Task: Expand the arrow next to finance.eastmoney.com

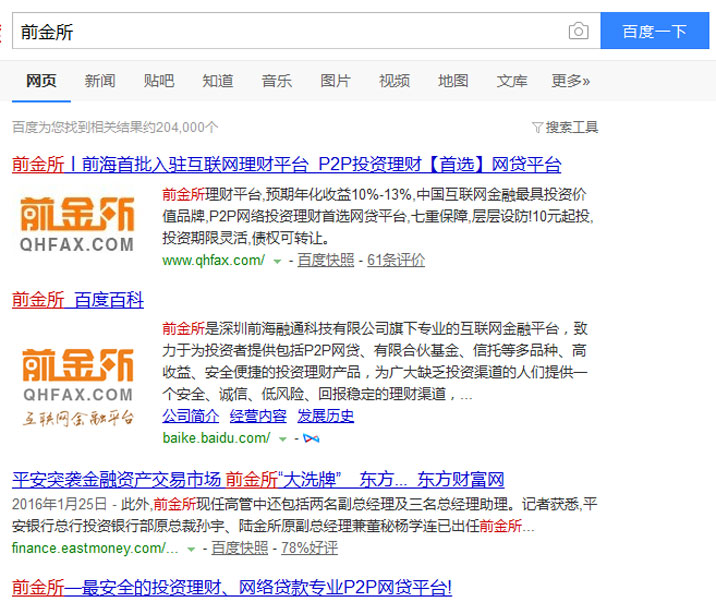Action: click(x=191, y=549)
